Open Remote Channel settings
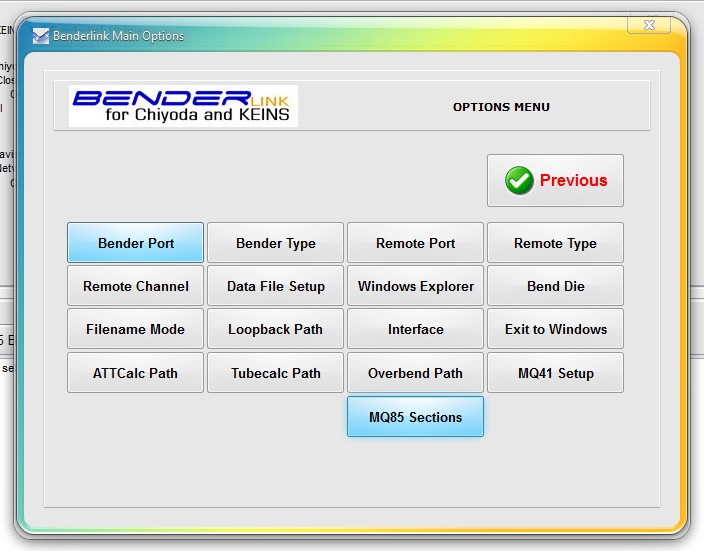Screen dimensions: 704x551 136,286
